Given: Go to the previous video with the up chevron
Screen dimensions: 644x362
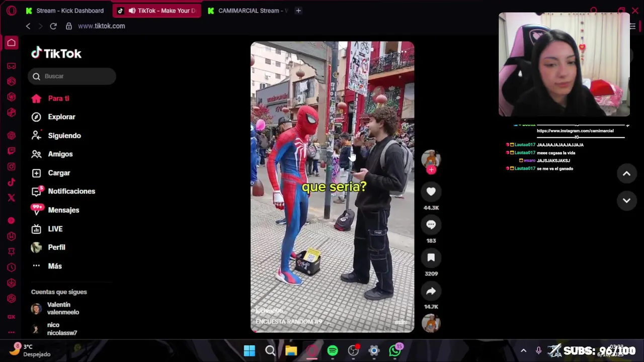Looking at the screenshot, I should point(626,173).
